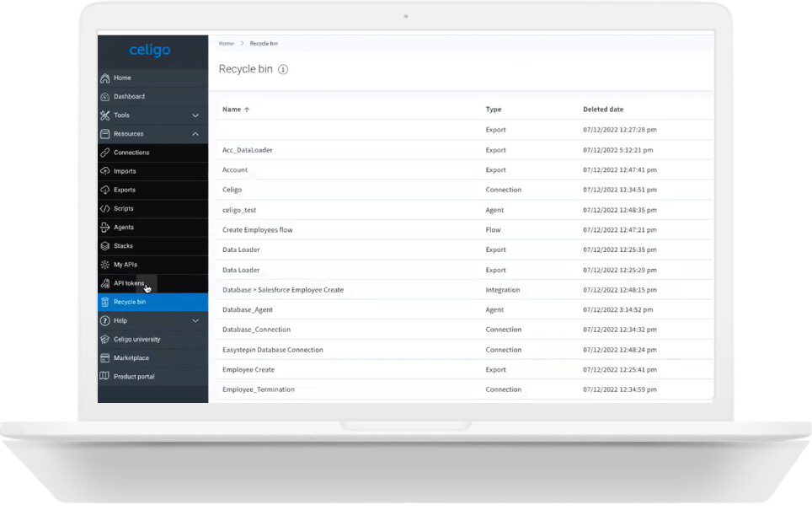The width and height of the screenshot is (812, 526).
Task: Click Home breadcrumb link
Action: (x=227, y=43)
